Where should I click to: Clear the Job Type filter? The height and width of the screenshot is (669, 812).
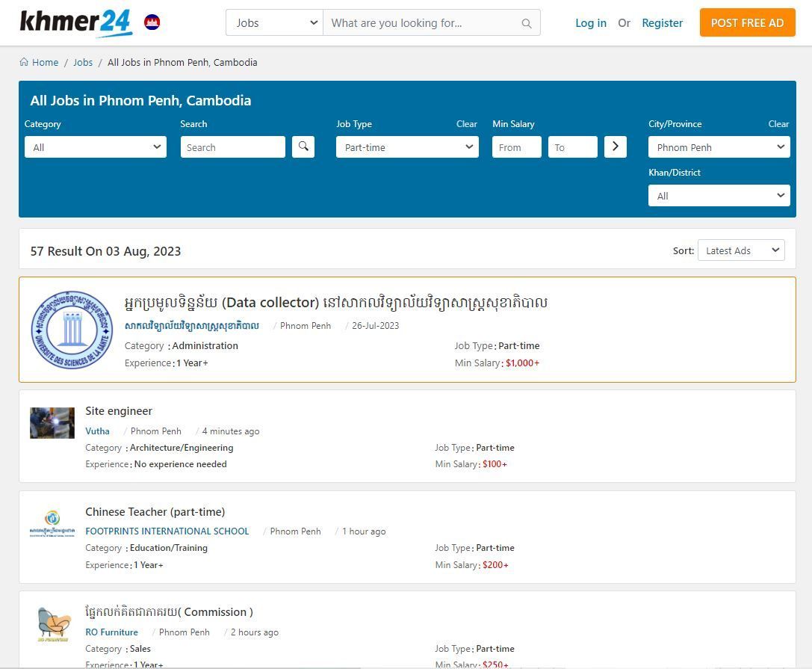pyautogui.click(x=466, y=124)
